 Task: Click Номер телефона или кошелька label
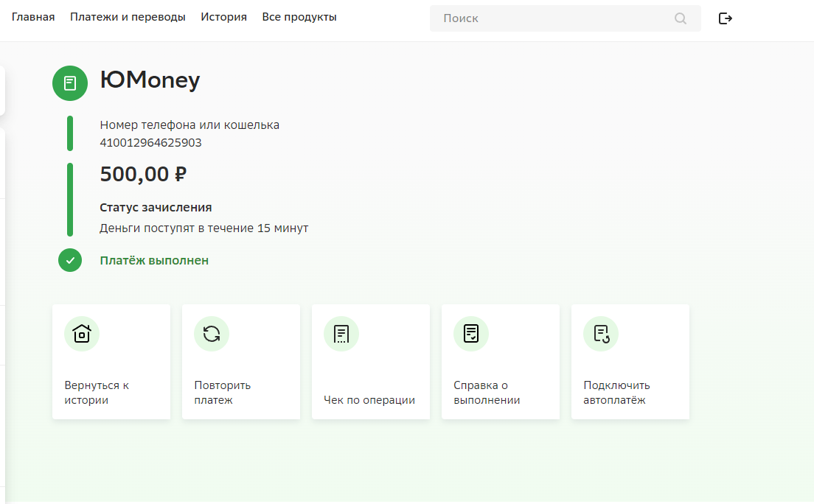click(x=189, y=125)
